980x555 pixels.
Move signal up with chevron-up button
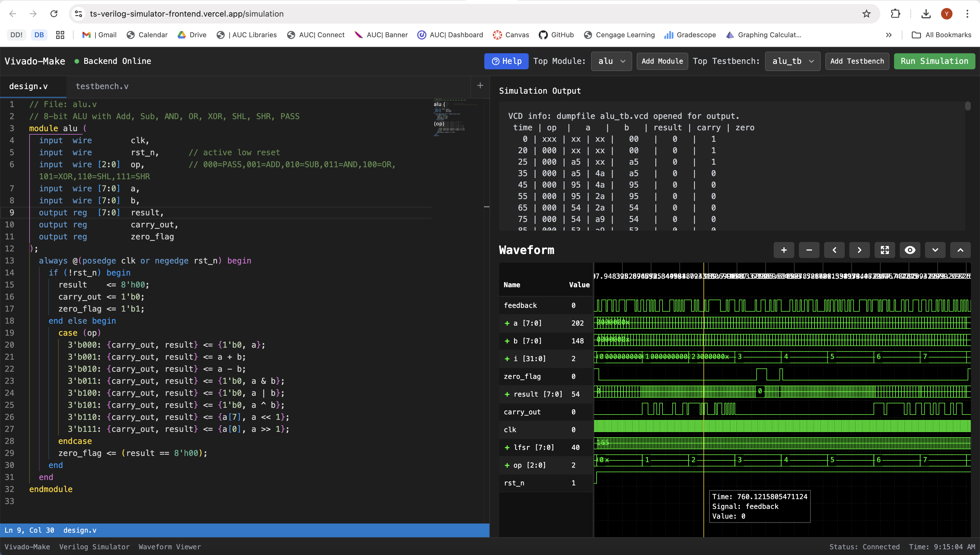click(x=960, y=250)
